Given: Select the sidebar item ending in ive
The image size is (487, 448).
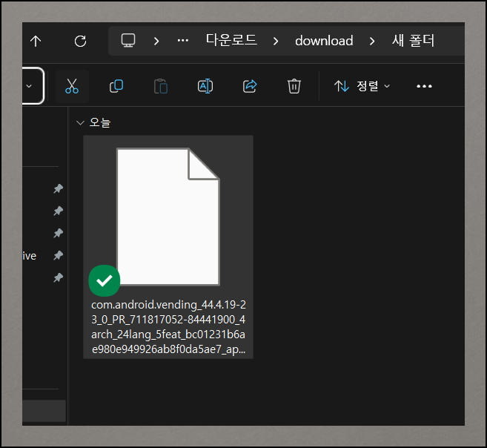Looking at the screenshot, I should click(30, 256).
